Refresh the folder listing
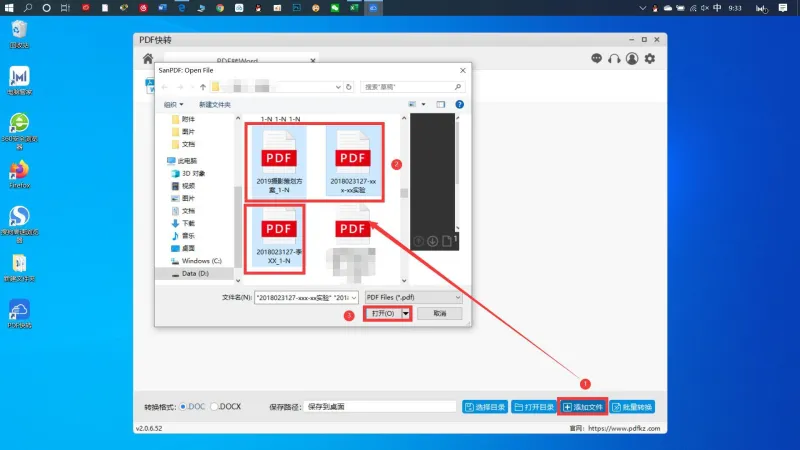This screenshot has width=800, height=450. coord(348,87)
